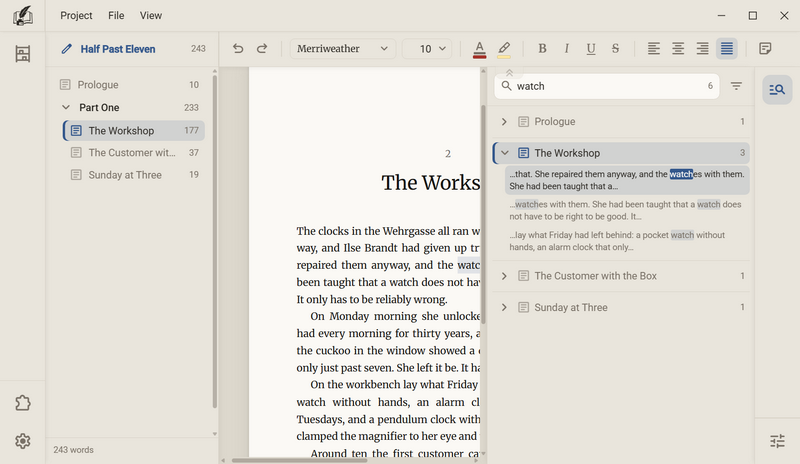
Task: Open the notes panel icon in toolbar
Action: 765,48
